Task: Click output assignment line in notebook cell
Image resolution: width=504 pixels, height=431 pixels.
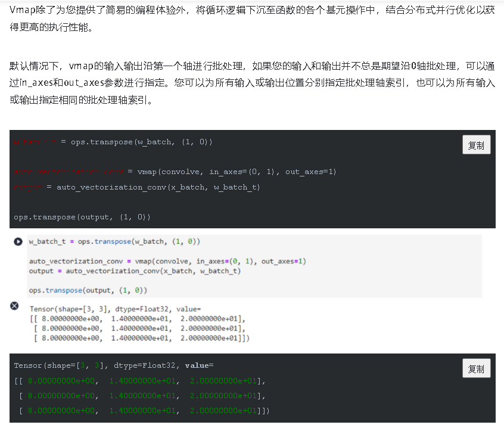Action: click(x=135, y=271)
